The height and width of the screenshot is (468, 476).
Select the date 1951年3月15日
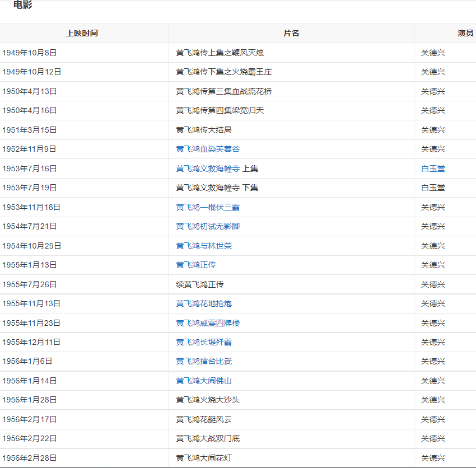tap(30, 130)
